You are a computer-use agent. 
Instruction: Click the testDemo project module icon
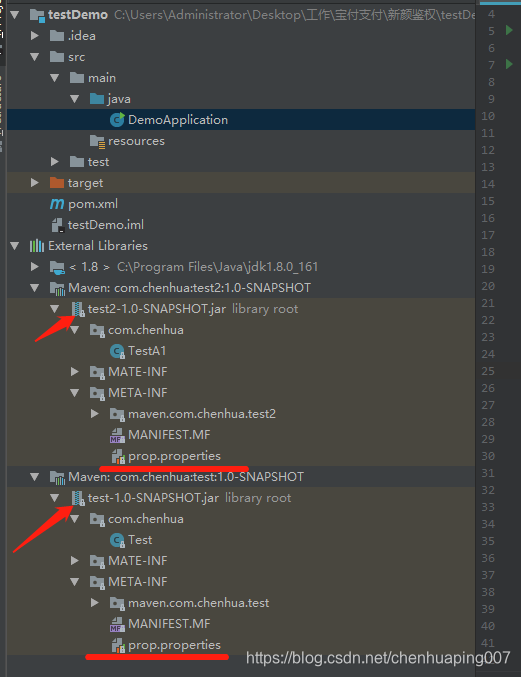[37, 16]
